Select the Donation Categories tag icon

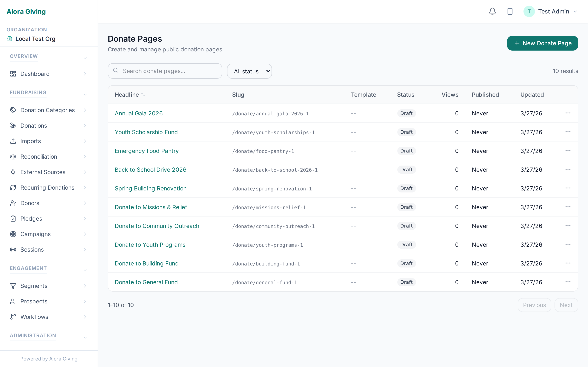pos(13,110)
